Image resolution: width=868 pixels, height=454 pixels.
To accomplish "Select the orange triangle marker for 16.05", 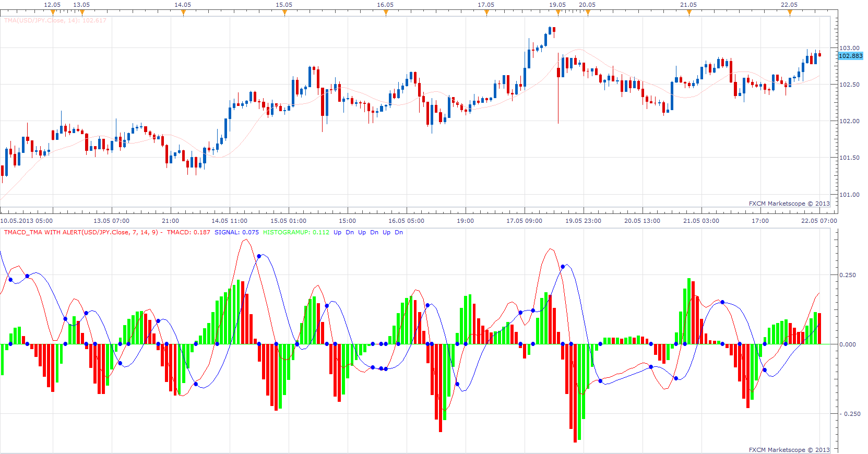I will coord(386,13).
